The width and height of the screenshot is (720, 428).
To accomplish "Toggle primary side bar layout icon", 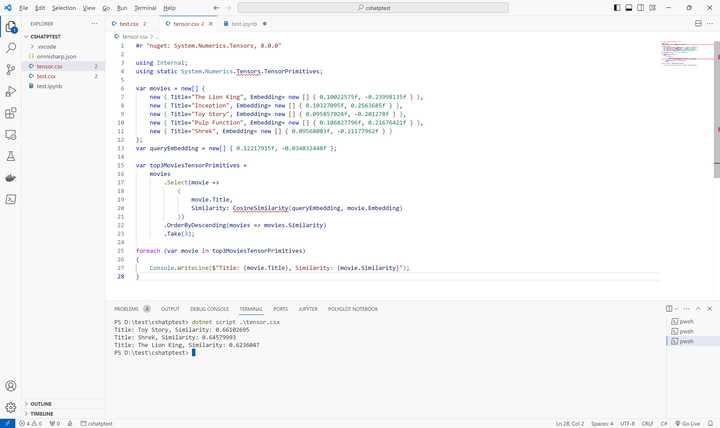I will point(617,8).
